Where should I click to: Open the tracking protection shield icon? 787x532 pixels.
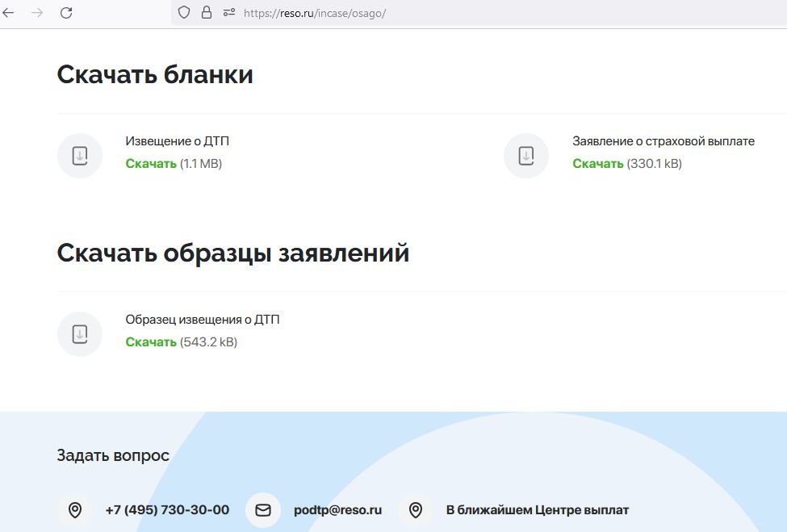(x=184, y=13)
